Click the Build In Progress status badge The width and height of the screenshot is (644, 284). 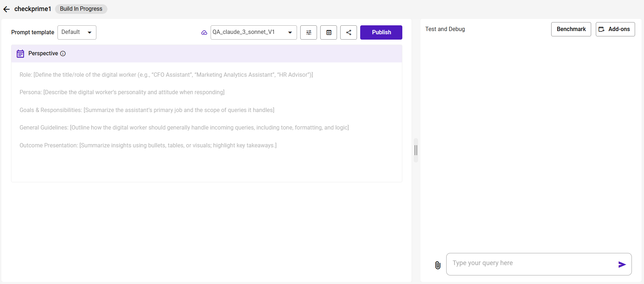point(81,9)
